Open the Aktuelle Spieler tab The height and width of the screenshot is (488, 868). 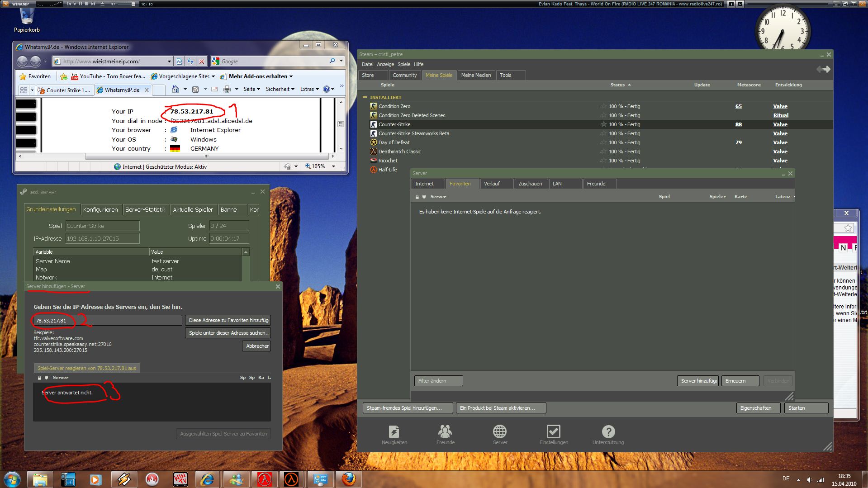point(193,209)
